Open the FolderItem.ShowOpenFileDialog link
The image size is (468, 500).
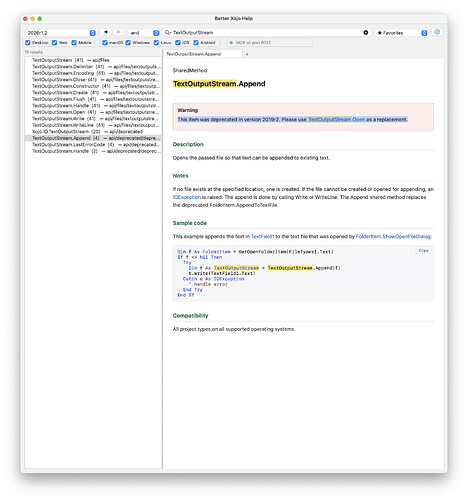pos(393,236)
